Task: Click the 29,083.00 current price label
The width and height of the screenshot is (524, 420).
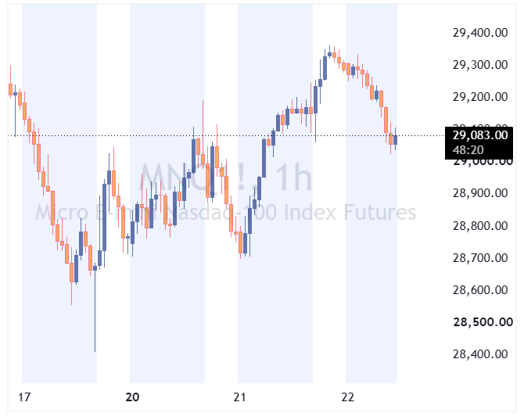Action: pyautogui.click(x=480, y=135)
